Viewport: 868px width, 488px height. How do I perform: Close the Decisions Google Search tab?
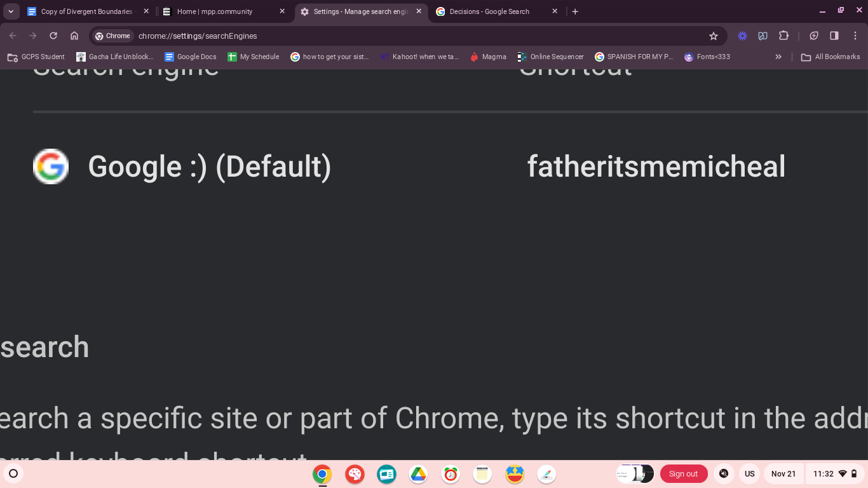555,11
